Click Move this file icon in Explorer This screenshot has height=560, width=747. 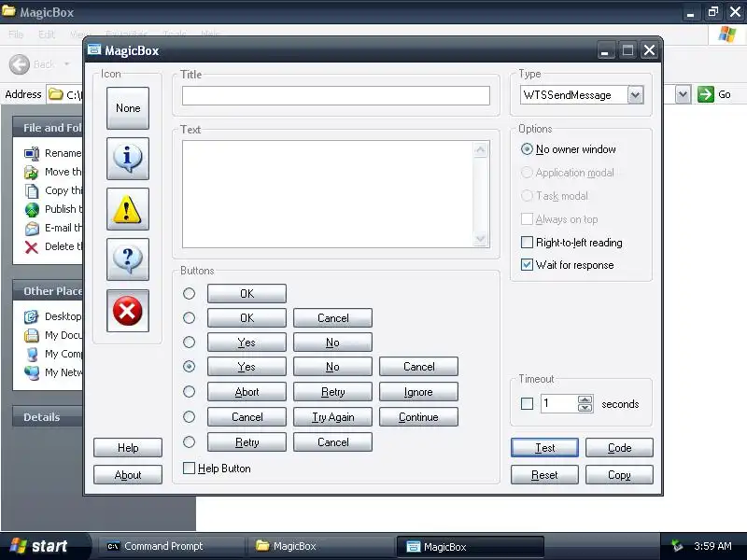click(x=32, y=172)
